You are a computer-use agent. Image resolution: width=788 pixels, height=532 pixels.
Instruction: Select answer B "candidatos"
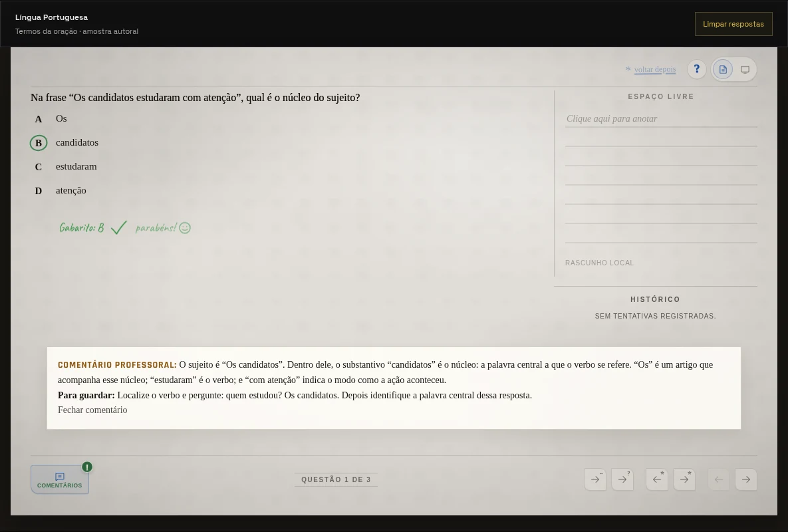pos(65,143)
